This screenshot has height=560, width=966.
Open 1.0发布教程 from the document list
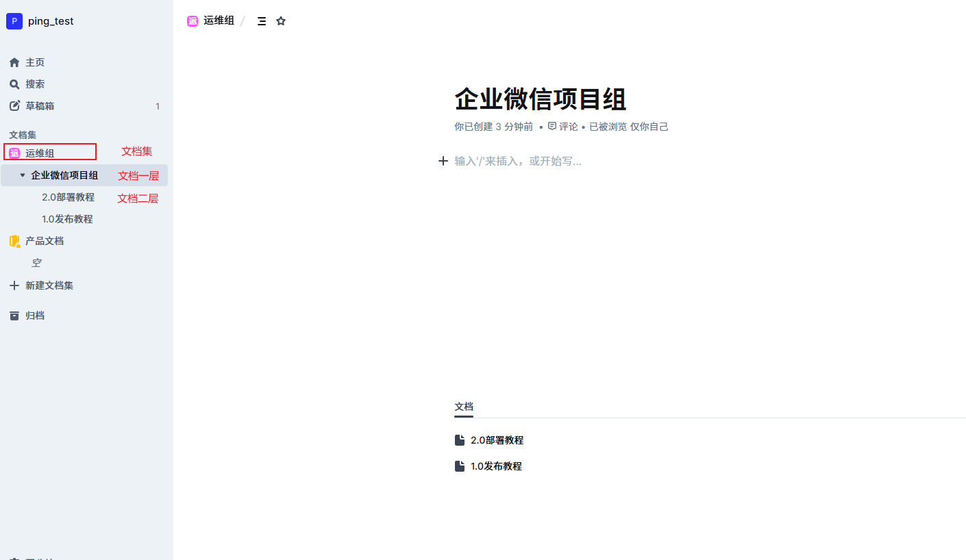pyautogui.click(x=496, y=466)
